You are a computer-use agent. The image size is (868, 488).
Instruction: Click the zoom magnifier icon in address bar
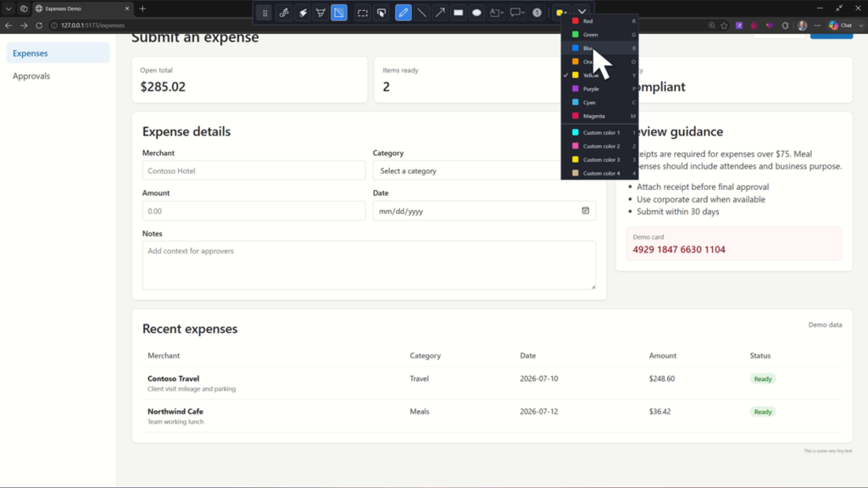click(711, 25)
